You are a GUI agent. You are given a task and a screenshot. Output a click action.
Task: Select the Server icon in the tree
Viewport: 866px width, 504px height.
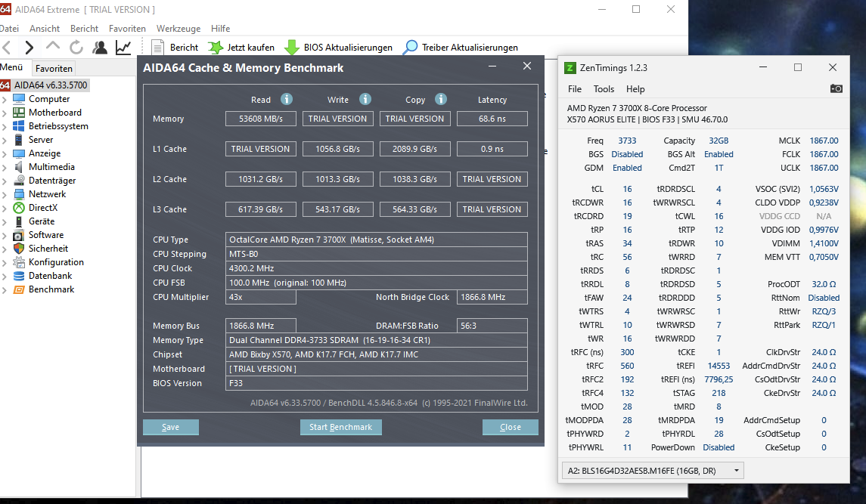19,140
